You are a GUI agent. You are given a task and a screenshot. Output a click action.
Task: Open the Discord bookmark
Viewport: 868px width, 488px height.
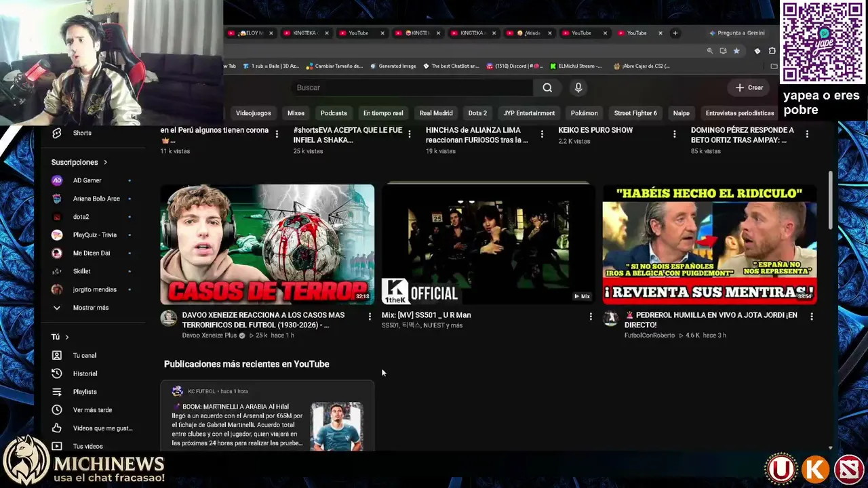tap(515, 66)
